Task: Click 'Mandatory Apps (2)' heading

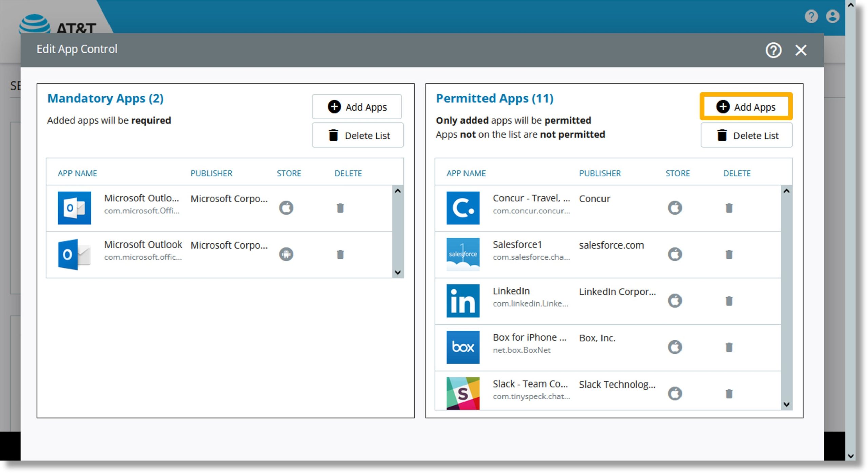Action: (x=105, y=98)
